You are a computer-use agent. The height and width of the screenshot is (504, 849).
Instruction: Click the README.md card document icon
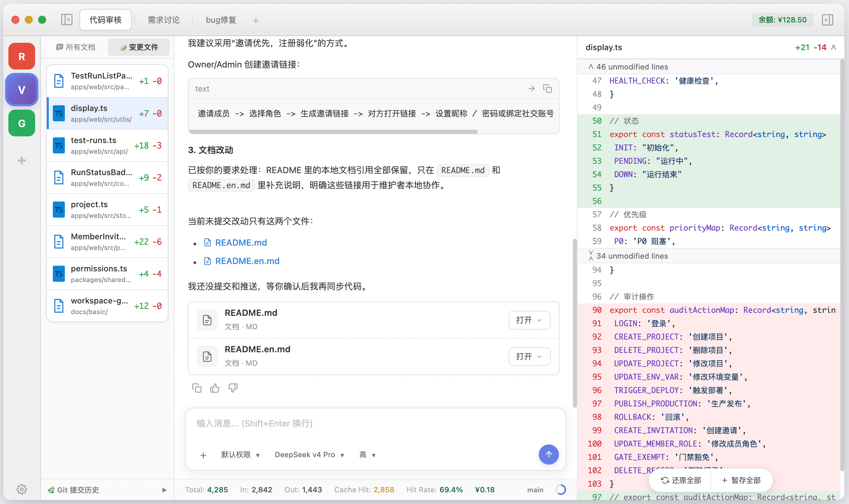coord(207,320)
